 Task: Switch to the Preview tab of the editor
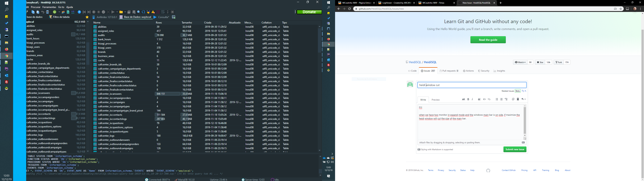click(436, 100)
